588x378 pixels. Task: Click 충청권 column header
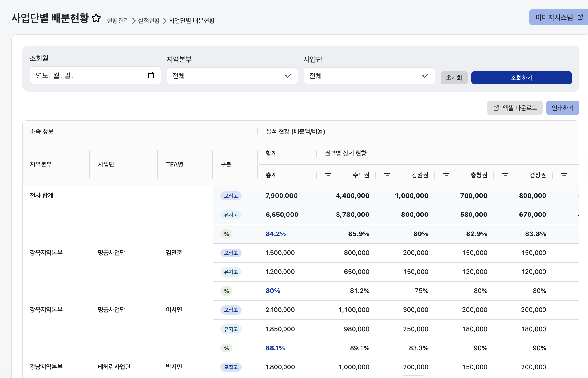479,175
